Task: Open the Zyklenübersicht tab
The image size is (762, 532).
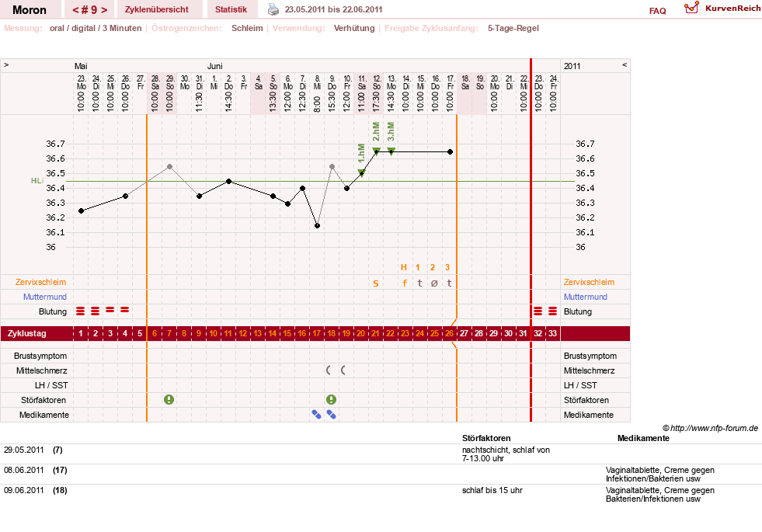Action: (x=156, y=10)
